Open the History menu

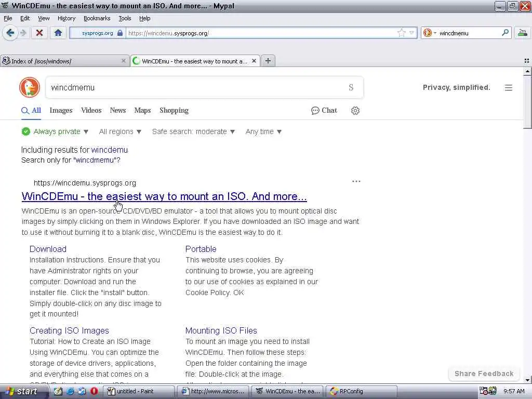tap(66, 18)
